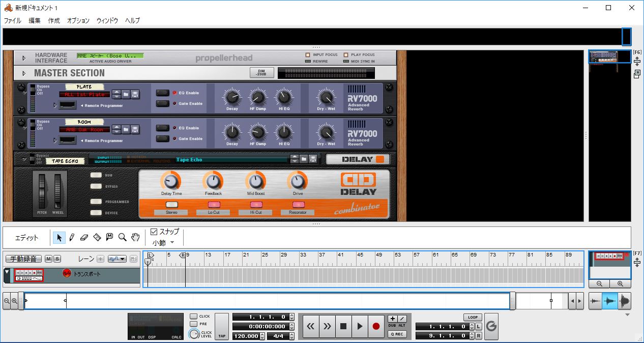
Task: Toggle new alt slash button
Action: pyautogui.click(x=402, y=319)
